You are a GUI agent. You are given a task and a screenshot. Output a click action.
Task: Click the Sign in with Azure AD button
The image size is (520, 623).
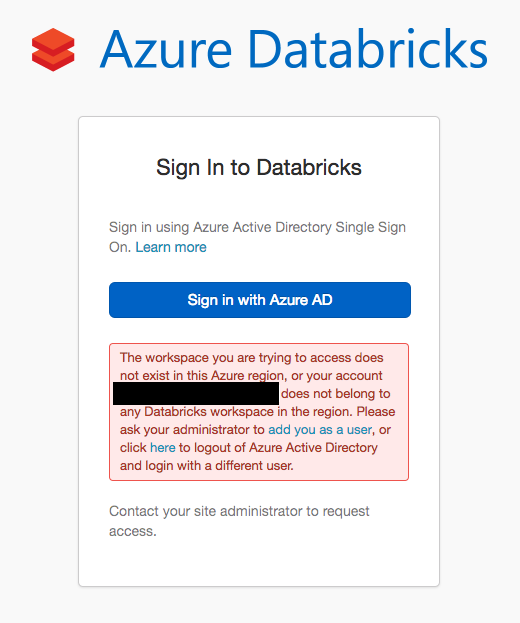[260, 300]
